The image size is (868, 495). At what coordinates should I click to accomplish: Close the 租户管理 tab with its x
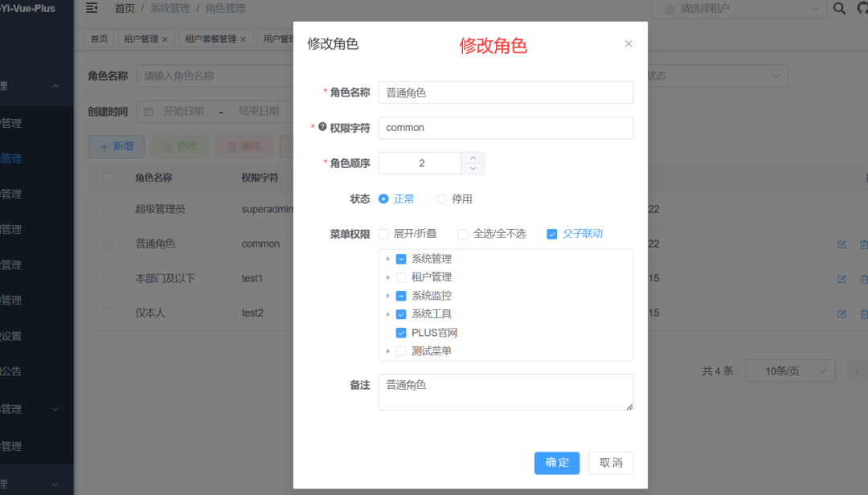click(165, 39)
